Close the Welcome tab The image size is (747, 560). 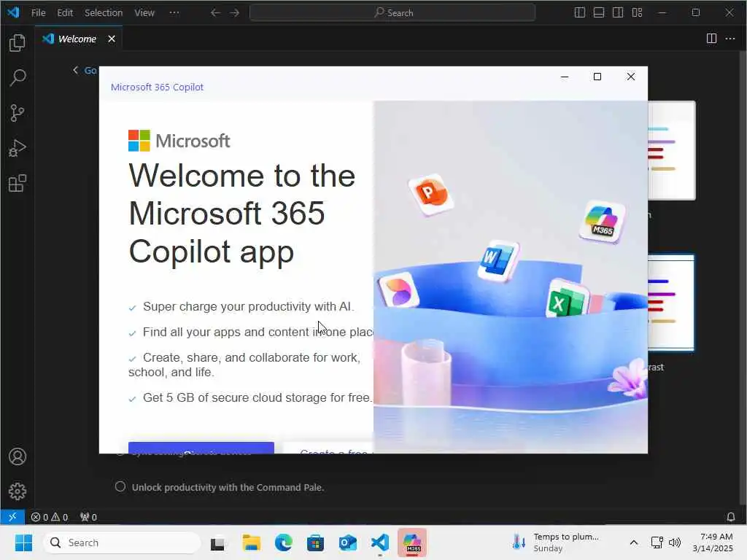(112, 39)
